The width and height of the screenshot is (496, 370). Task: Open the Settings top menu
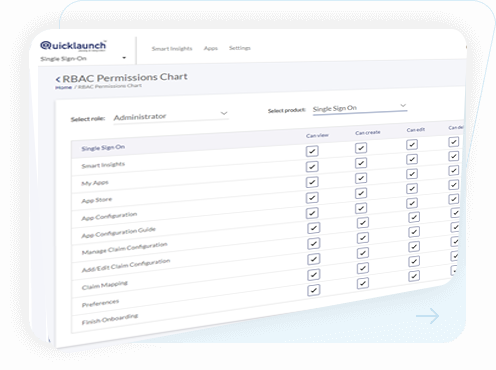240,48
